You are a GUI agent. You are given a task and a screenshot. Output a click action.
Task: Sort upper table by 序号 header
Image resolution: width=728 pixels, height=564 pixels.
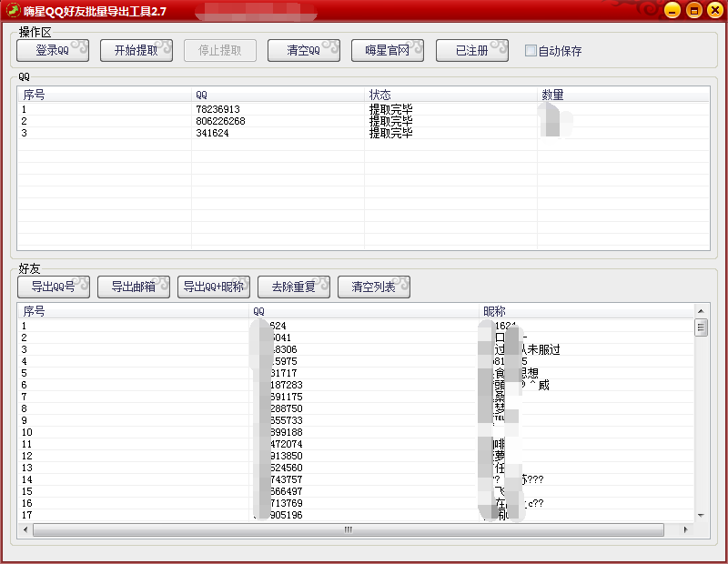pos(105,95)
